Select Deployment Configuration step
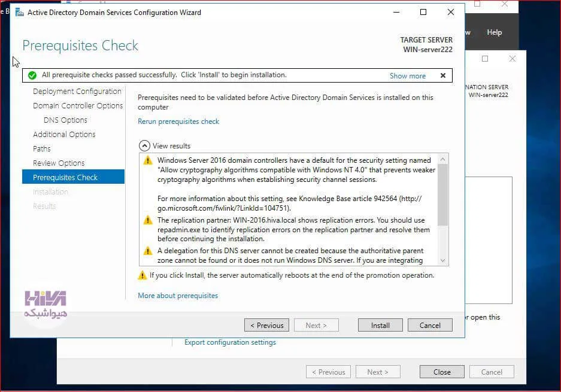561x392 pixels. point(77,91)
